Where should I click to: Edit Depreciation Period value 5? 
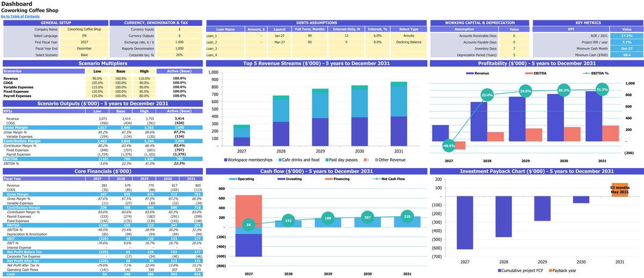click(x=514, y=55)
